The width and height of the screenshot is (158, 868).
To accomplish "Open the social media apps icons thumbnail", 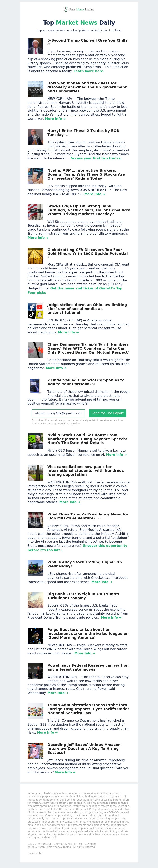I will point(35,311).
